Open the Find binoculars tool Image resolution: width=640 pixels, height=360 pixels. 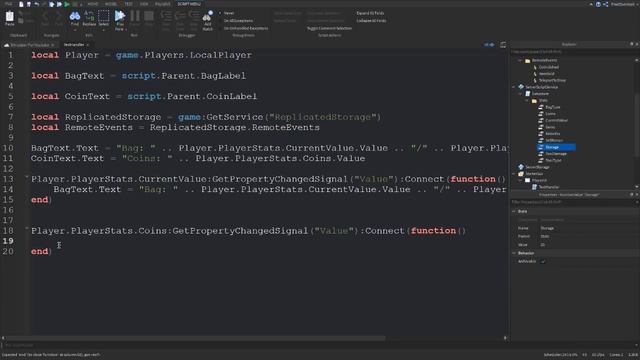pyautogui.click(x=75, y=18)
